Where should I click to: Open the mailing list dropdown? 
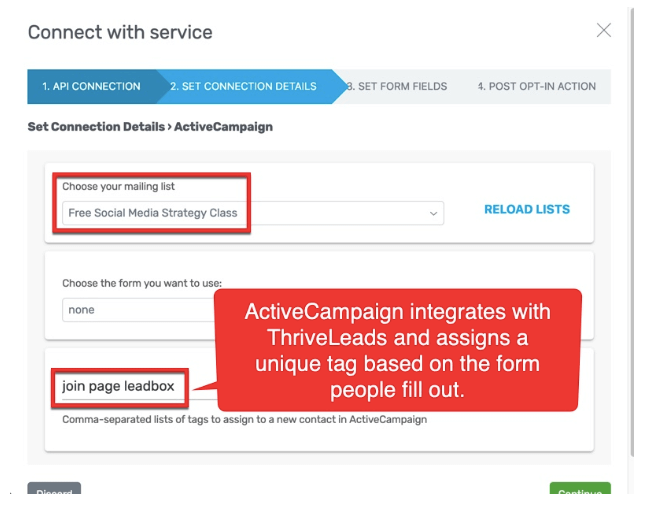[252, 213]
